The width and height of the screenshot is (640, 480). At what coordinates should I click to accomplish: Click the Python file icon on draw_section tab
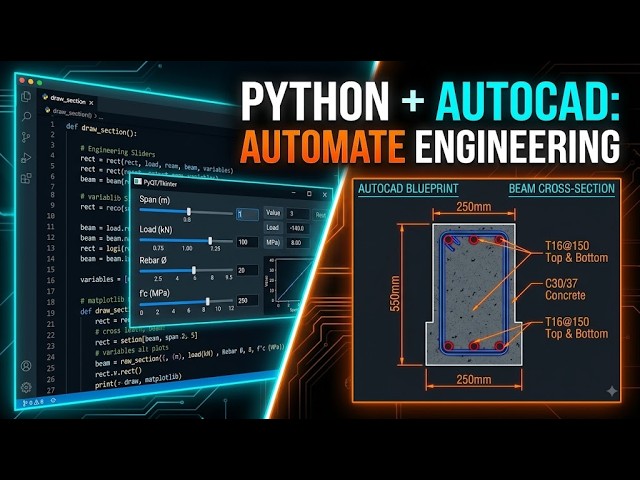pyautogui.click(x=45, y=97)
